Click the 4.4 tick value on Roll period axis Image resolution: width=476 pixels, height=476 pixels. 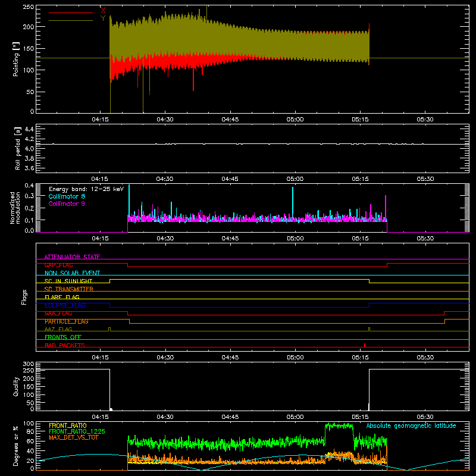pos(29,129)
